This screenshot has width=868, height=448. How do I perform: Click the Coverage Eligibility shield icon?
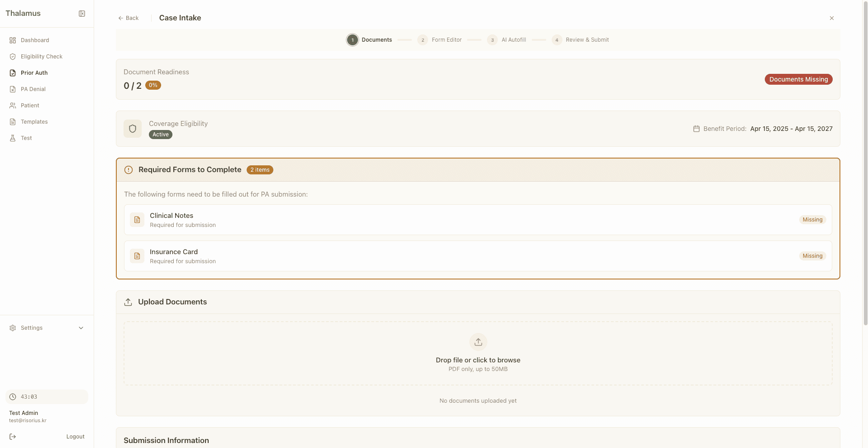coord(133,129)
